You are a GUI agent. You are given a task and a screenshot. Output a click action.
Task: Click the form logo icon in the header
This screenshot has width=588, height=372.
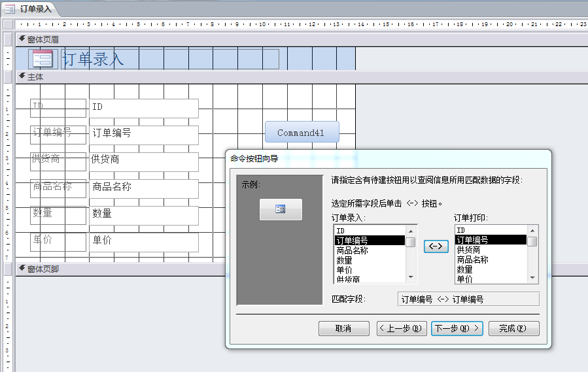(x=43, y=59)
